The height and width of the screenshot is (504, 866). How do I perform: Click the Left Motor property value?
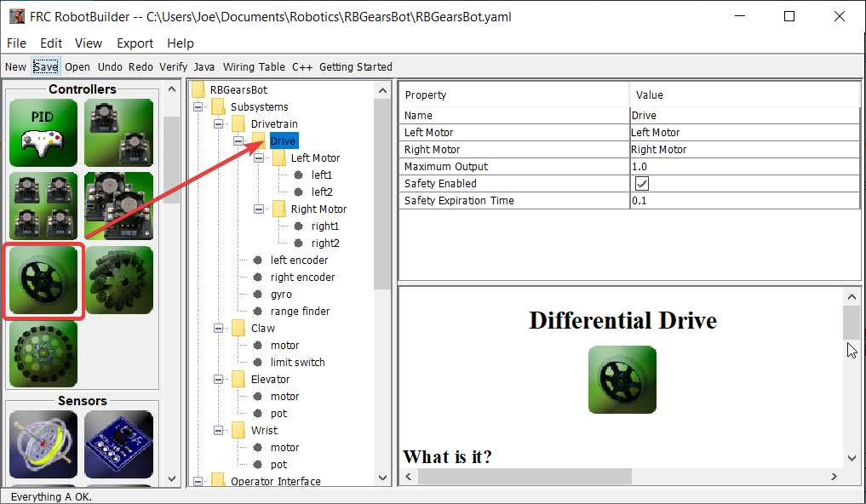click(744, 133)
